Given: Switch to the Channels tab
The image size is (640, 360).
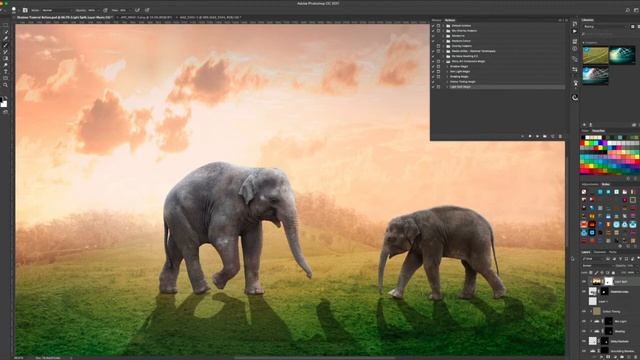Looking at the screenshot, I should (x=600, y=252).
